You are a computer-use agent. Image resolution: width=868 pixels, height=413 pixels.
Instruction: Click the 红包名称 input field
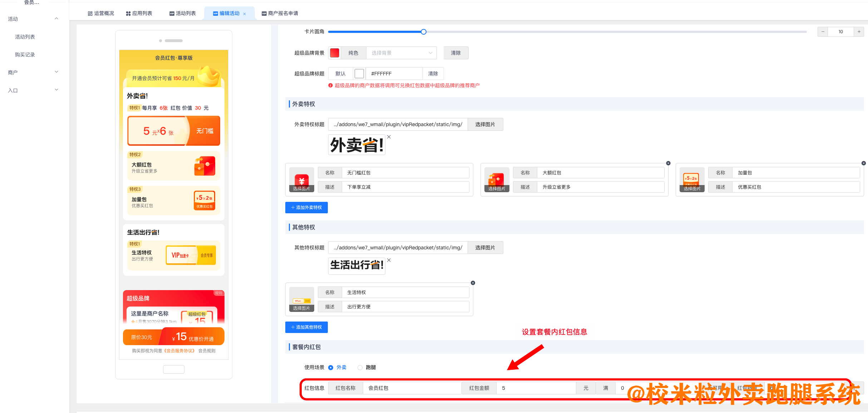(x=412, y=388)
